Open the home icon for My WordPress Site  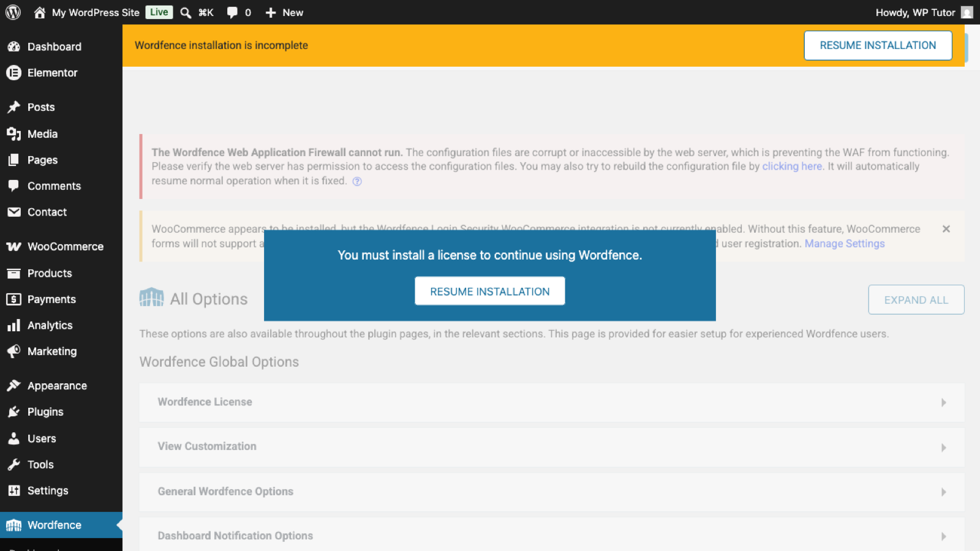tap(40, 12)
